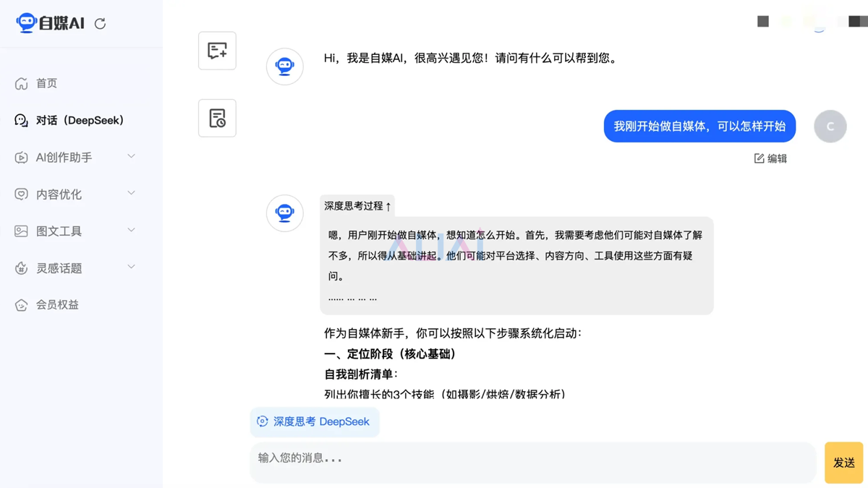The width and height of the screenshot is (868, 488).
Task: Click the yellow 发送 send button
Action: coord(843,463)
